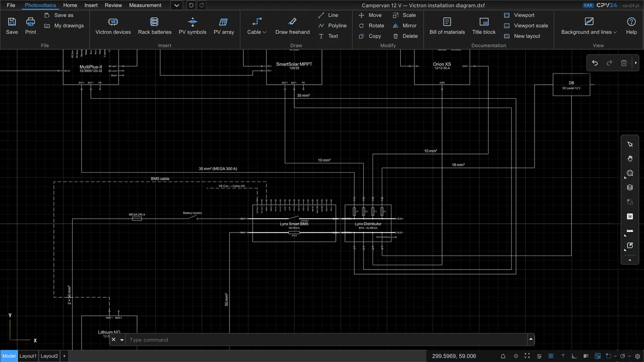Choose the Copy tool
Screen dimensions: 644x362
click(370, 36)
